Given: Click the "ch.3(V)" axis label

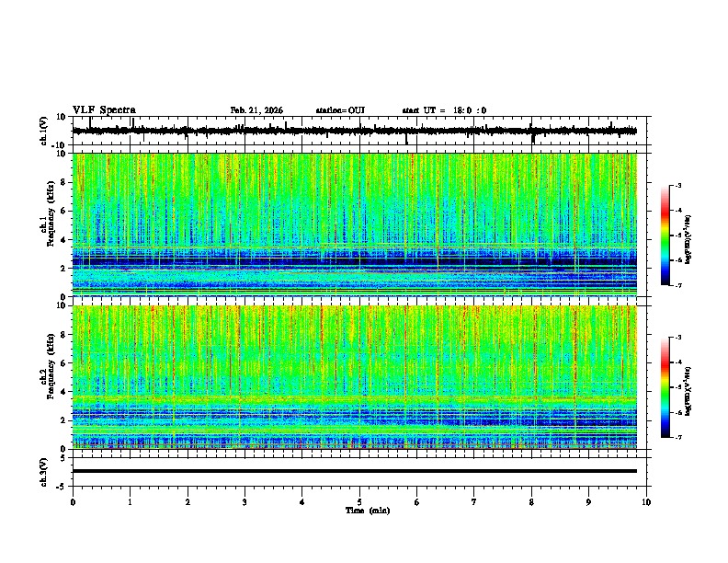Looking at the screenshot, I should pyautogui.click(x=44, y=472).
